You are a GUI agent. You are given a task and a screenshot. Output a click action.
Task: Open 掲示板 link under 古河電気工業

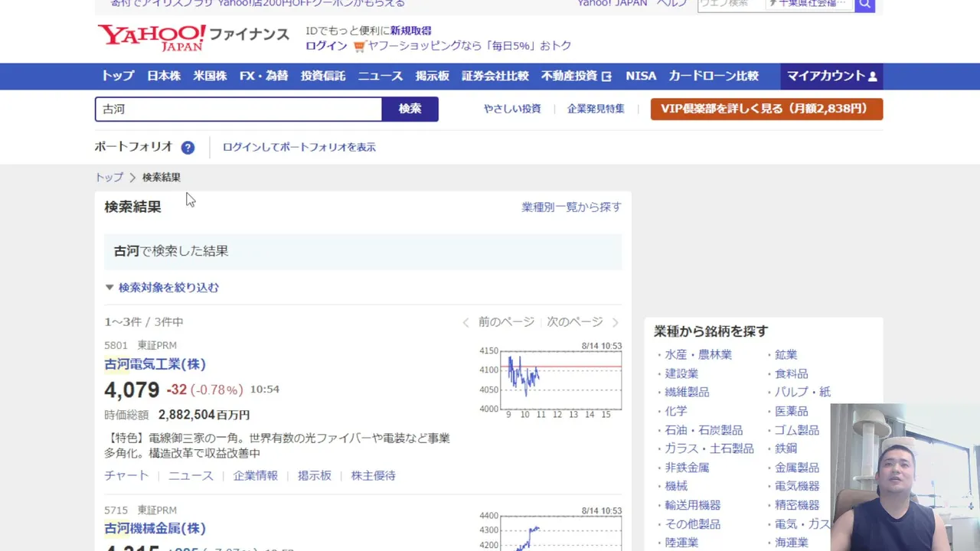click(315, 475)
